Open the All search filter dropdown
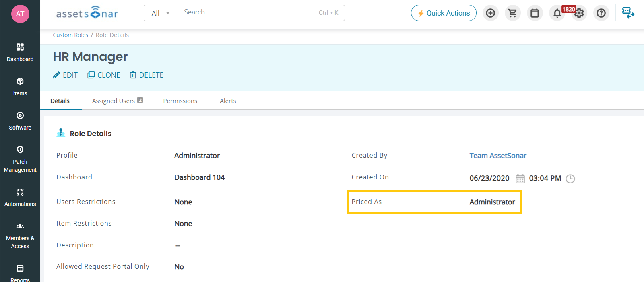644x282 pixels. pyautogui.click(x=160, y=13)
